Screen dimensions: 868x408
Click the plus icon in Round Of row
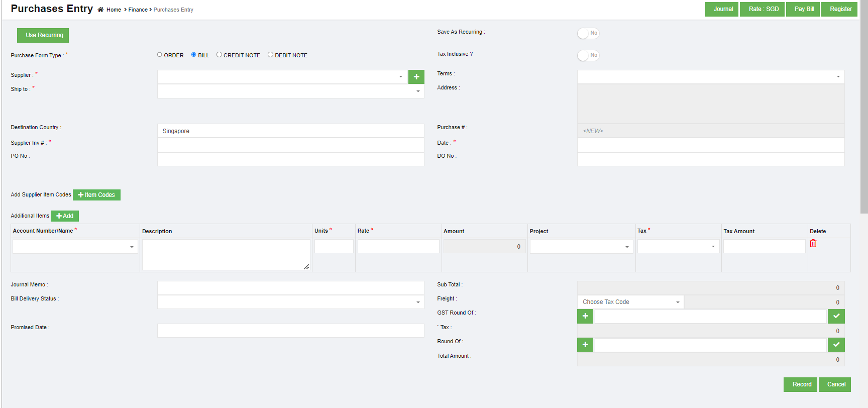click(585, 345)
